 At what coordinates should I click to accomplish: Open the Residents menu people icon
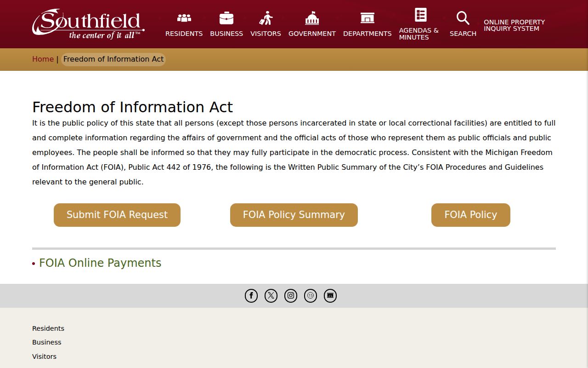pos(184,18)
